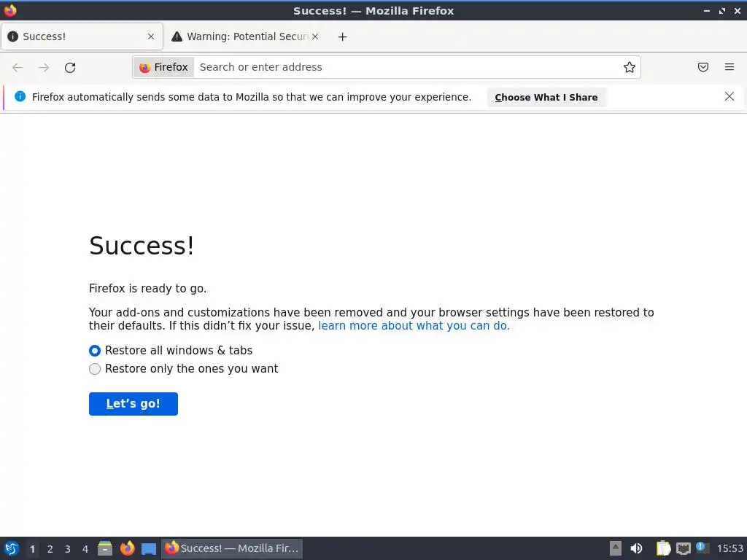Switch to workspace 3 in taskbar

pyautogui.click(x=68, y=549)
